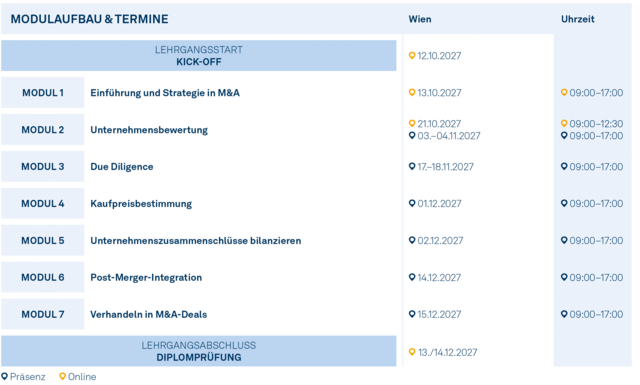The image size is (640, 385).
Task: Click the date text 13.10.2027
Action: click(439, 93)
